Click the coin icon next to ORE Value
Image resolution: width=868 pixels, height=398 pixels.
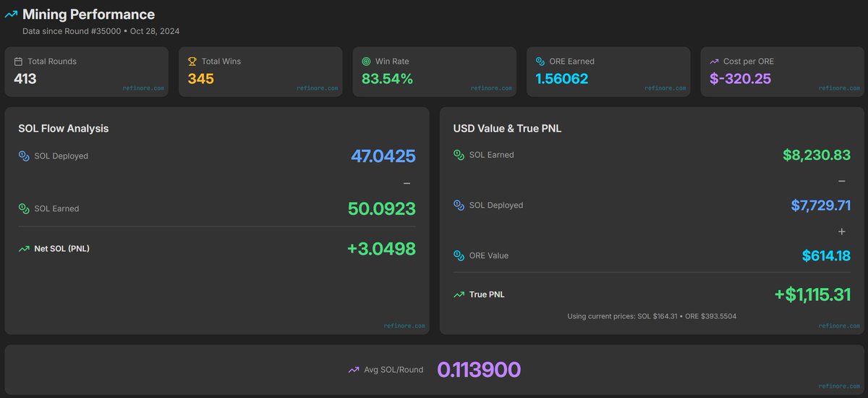tap(459, 255)
